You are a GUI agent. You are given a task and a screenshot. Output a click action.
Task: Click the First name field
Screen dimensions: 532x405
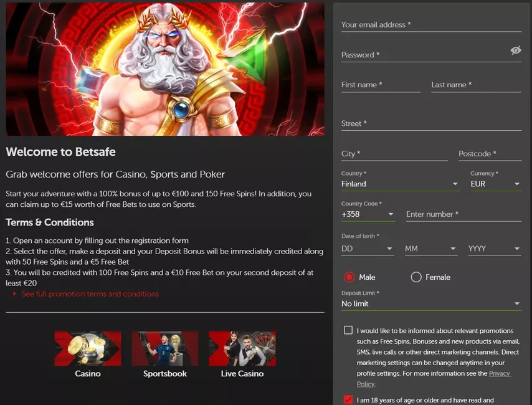pos(381,85)
